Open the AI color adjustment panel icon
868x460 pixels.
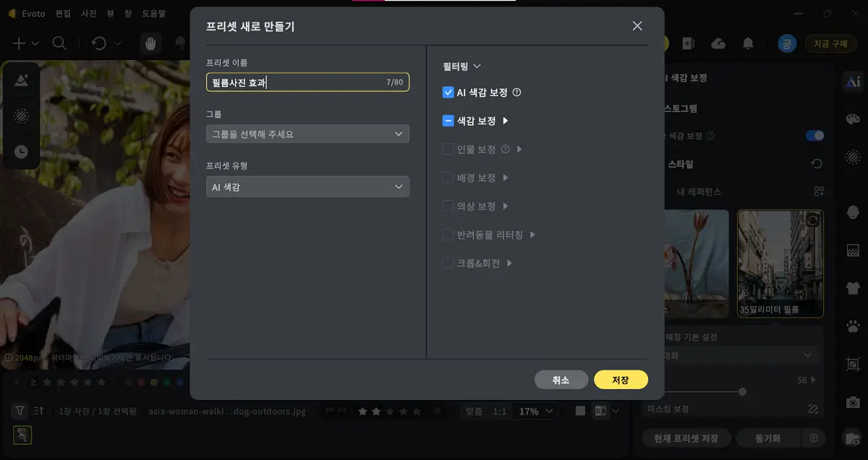854,82
